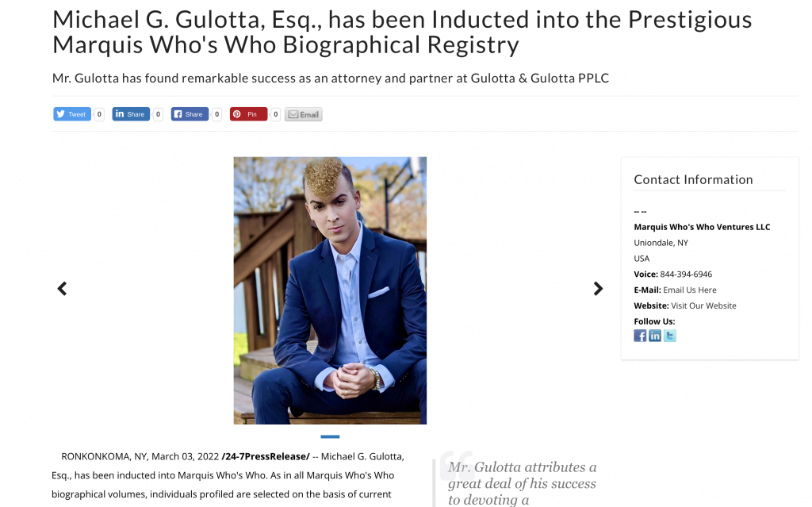The height and width of the screenshot is (507, 812).
Task: Open the photo of Michael Gulotta
Action: coord(330,290)
